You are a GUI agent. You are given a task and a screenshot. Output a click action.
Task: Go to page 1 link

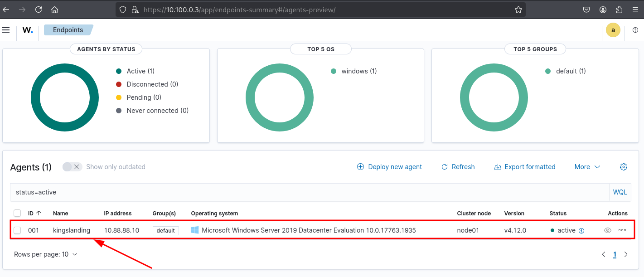click(615, 254)
